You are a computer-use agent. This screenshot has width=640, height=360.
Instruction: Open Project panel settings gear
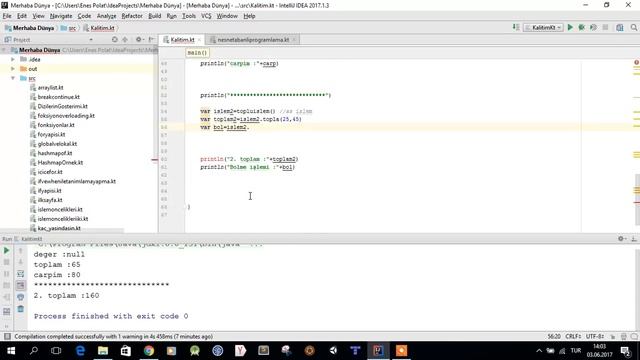coord(139,40)
